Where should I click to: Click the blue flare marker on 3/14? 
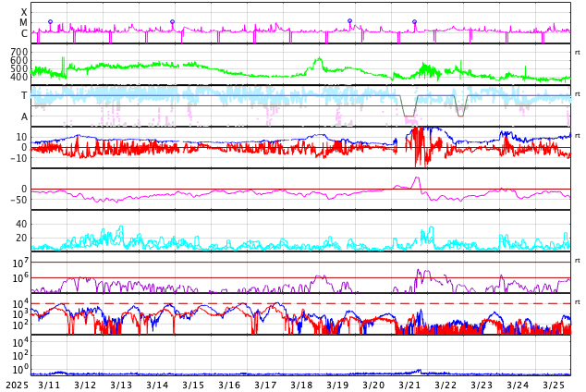pyautogui.click(x=172, y=21)
